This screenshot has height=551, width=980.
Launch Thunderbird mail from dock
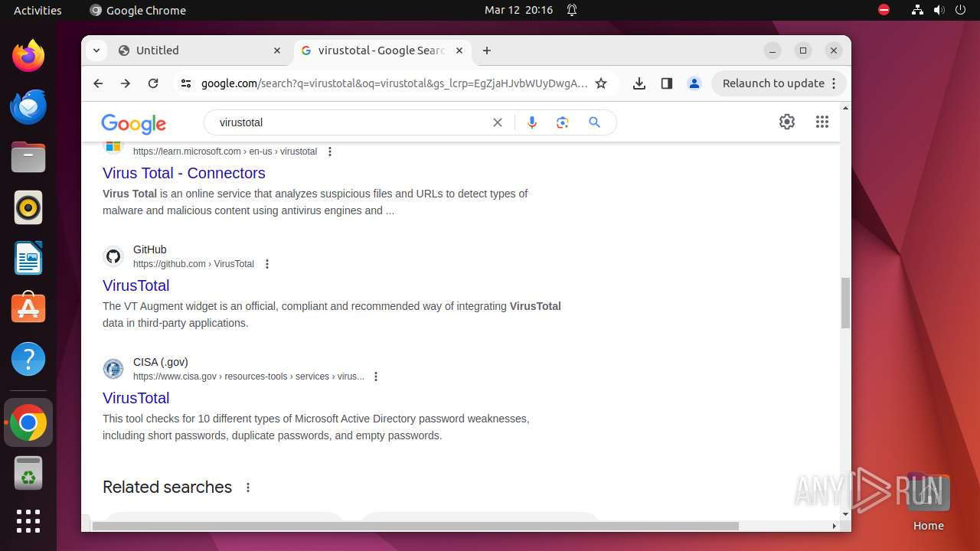tap(28, 106)
